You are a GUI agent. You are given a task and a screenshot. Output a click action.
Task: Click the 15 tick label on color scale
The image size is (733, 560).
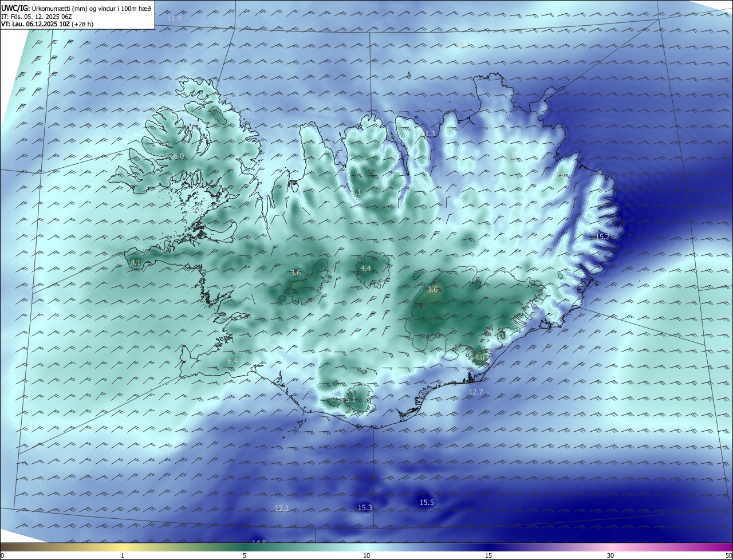(488, 555)
